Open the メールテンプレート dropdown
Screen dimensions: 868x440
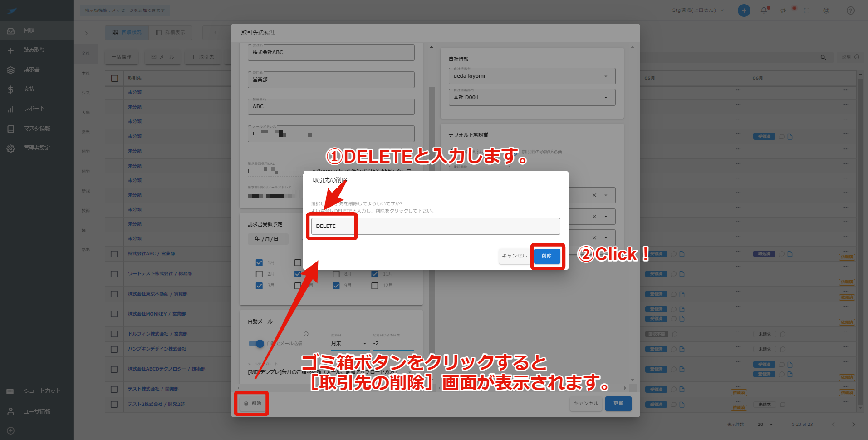tap(331, 372)
